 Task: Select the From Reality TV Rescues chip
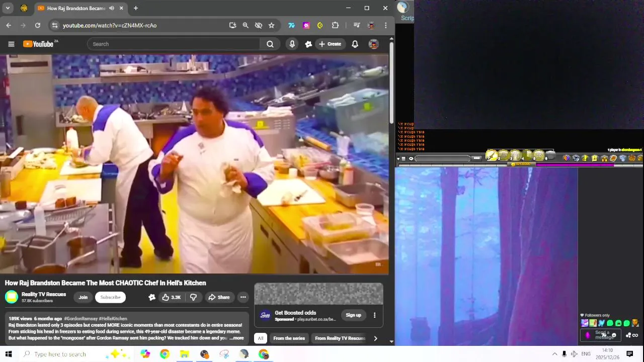point(340,338)
